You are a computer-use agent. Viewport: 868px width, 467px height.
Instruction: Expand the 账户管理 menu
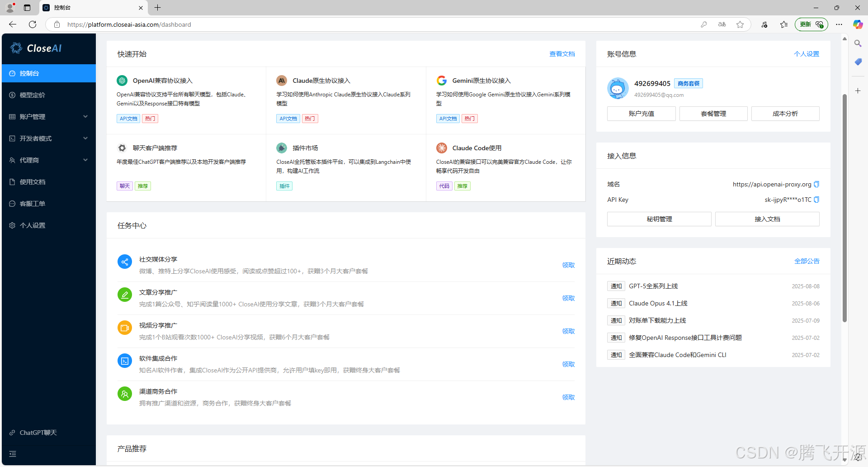pyautogui.click(x=49, y=117)
